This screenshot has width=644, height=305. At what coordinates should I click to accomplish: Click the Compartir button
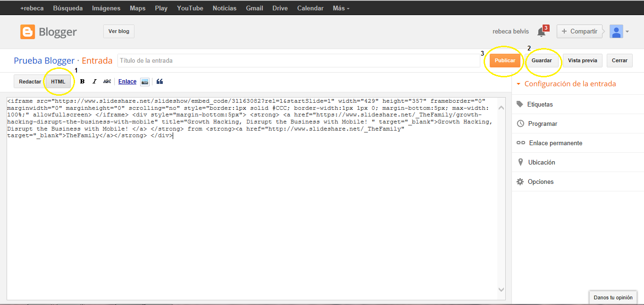tap(579, 32)
